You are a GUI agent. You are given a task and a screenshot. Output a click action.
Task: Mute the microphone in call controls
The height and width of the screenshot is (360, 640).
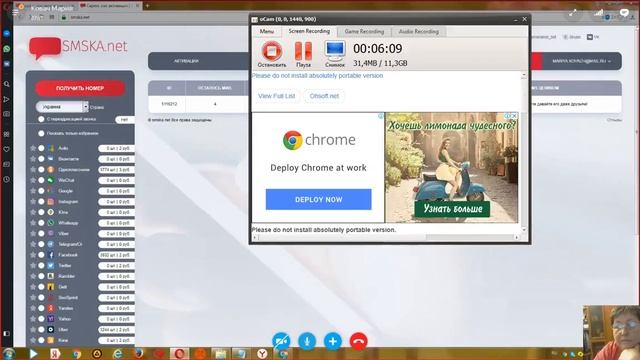coord(307,341)
